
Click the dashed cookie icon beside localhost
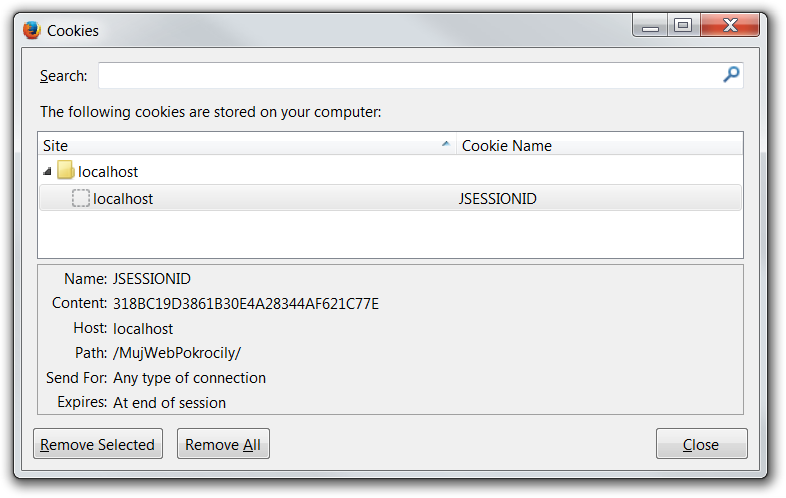tap(81, 199)
